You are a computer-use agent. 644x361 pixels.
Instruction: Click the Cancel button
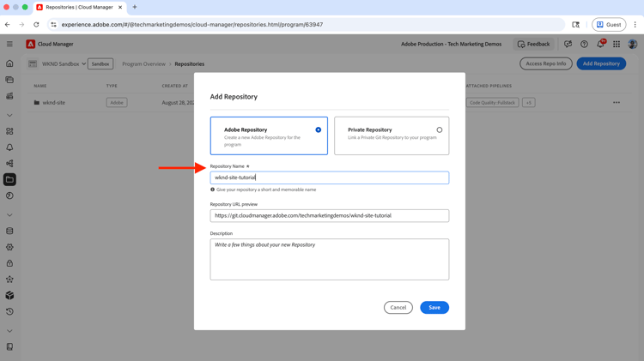pos(398,307)
